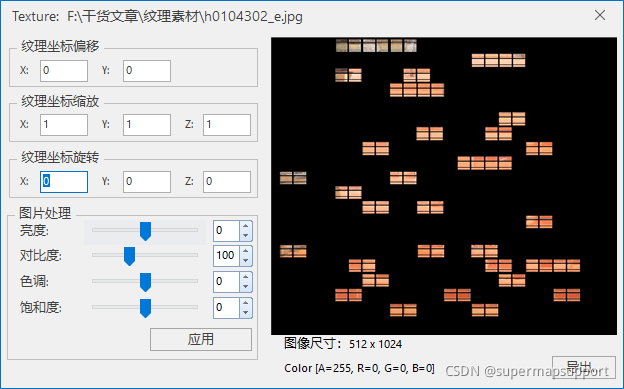Image resolution: width=624 pixels, height=389 pixels.
Task: Click the 纹理坐标旋转 Y input field
Action: tap(147, 182)
